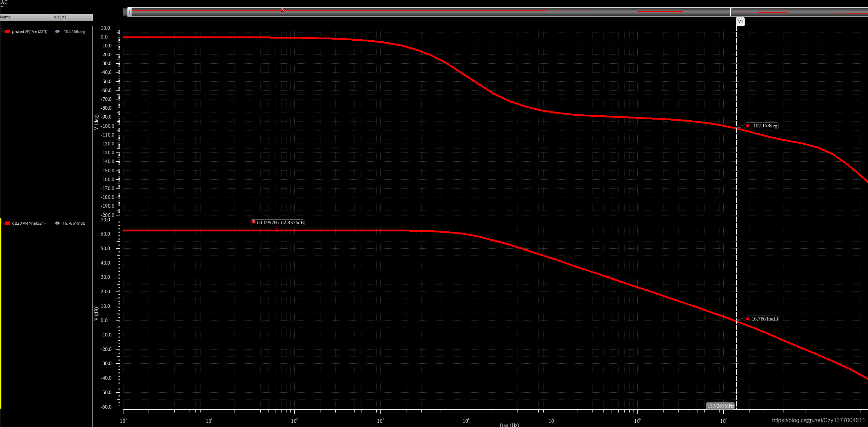The image size is (868, 427).
Task: Click marker A icon in overview bar
Action: point(283,10)
